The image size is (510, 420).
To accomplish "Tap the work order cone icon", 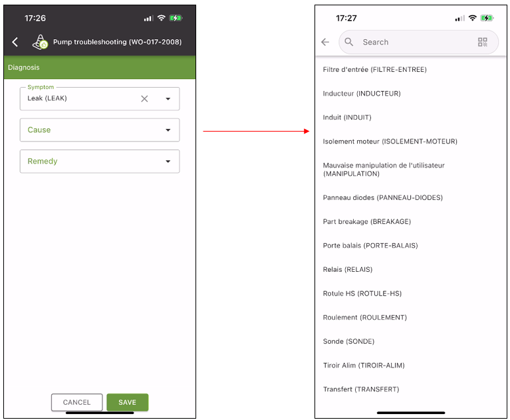I will point(40,43).
